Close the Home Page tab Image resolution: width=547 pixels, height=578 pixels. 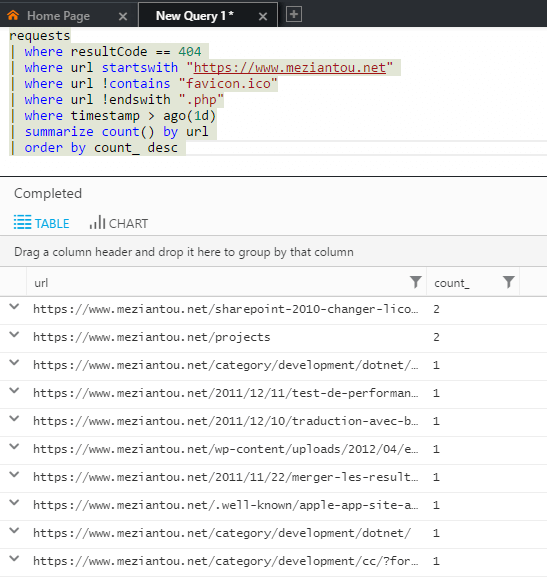pos(123,16)
